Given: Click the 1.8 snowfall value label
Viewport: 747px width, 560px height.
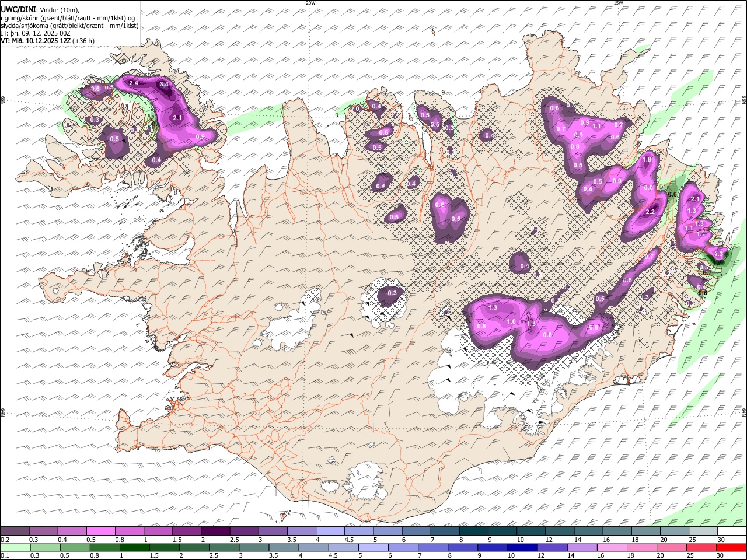Looking at the screenshot, I should click(647, 160).
